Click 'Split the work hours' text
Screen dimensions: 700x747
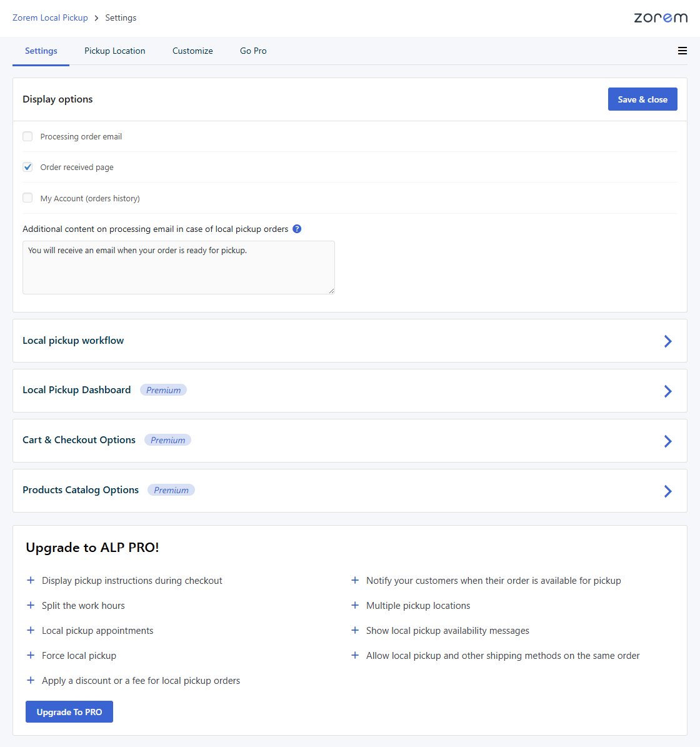click(x=83, y=606)
